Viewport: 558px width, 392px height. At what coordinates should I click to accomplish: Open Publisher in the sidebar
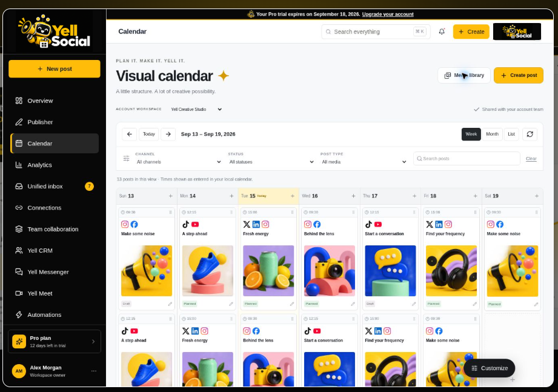[x=55, y=122]
